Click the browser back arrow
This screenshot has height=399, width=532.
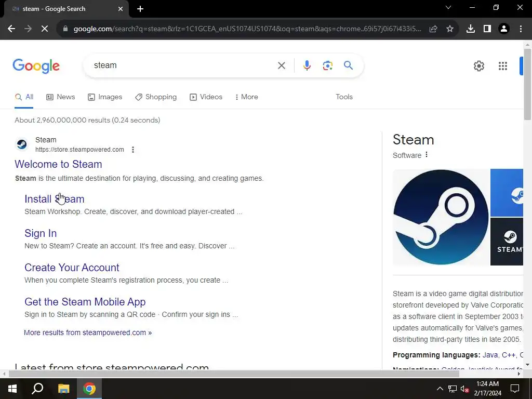coord(11,29)
